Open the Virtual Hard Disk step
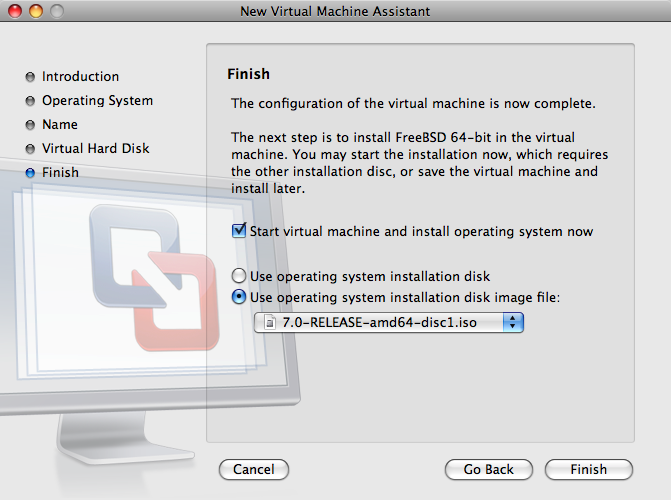Viewport: 671px width, 500px height. tap(95, 149)
